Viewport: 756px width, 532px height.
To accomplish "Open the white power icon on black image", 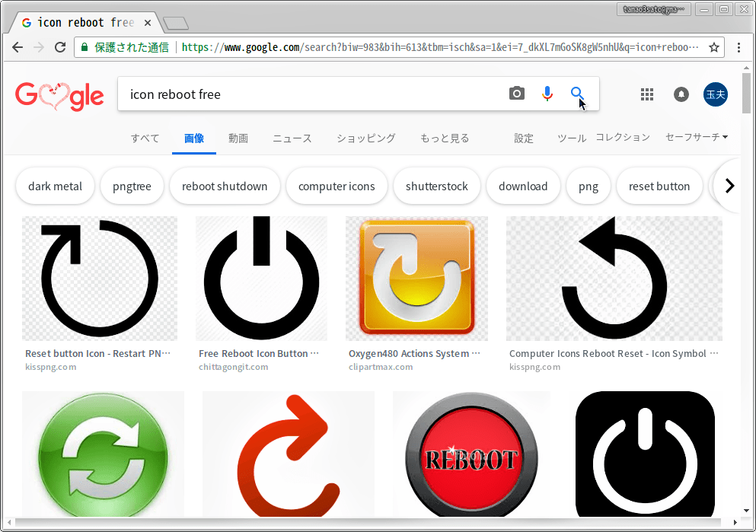I will 645,454.
